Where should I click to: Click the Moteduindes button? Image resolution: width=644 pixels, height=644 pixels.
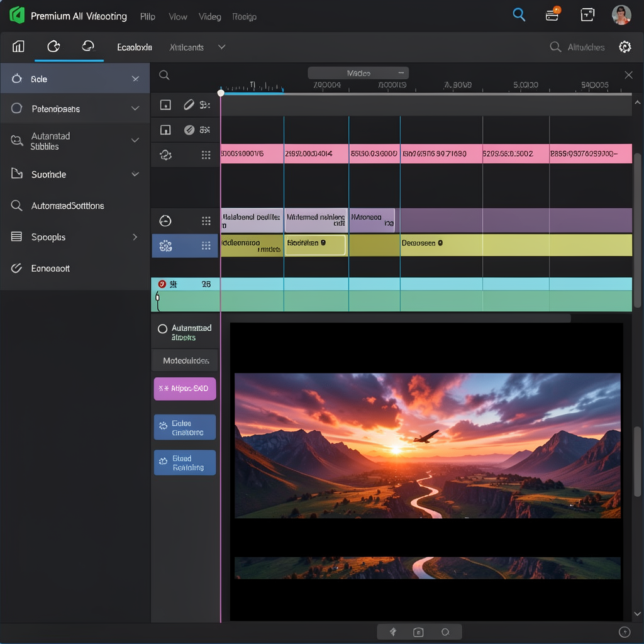[x=186, y=360]
